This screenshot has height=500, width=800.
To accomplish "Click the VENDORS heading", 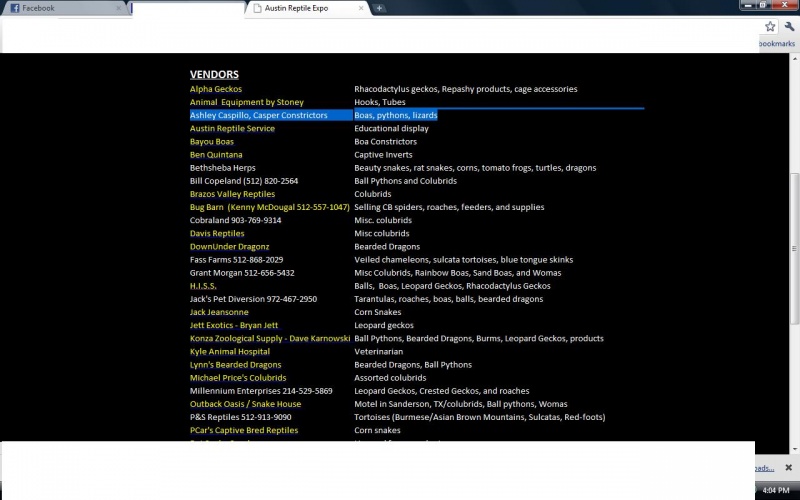I will tap(214, 74).
